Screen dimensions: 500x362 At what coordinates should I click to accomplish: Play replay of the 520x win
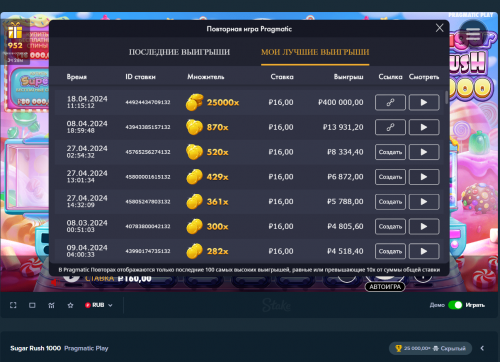coord(424,152)
